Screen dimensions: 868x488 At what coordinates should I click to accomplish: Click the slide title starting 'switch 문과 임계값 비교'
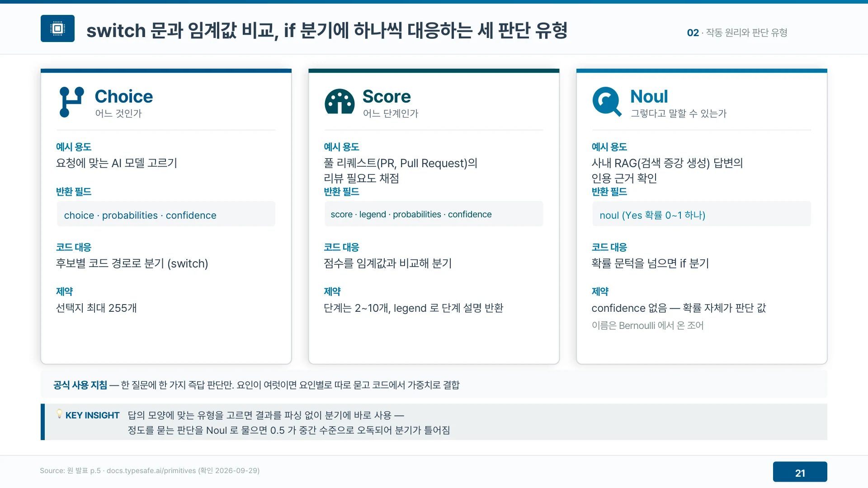click(x=327, y=30)
